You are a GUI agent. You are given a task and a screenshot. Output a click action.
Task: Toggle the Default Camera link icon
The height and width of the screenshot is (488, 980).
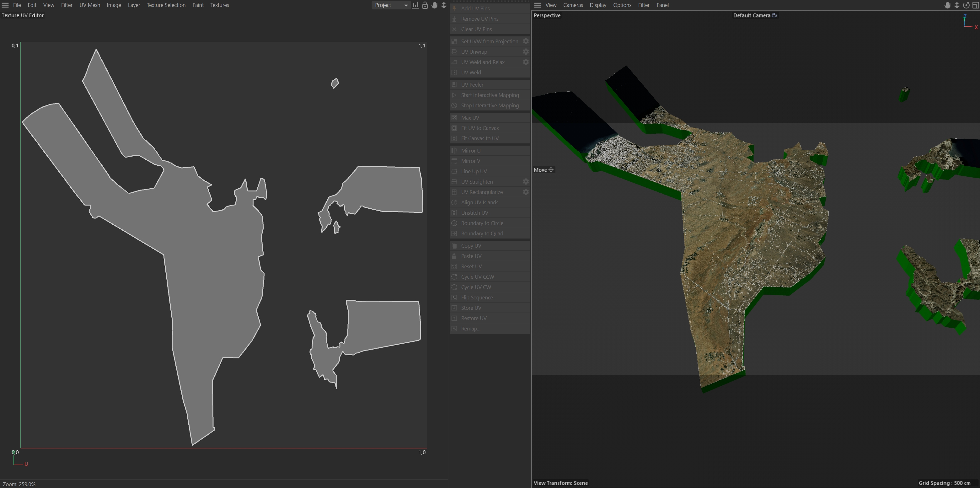(774, 15)
